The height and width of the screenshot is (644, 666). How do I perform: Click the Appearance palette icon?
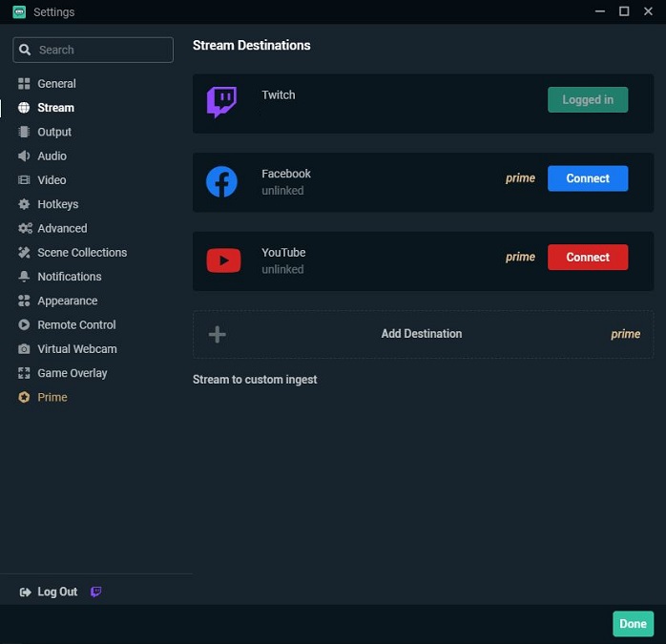[24, 301]
